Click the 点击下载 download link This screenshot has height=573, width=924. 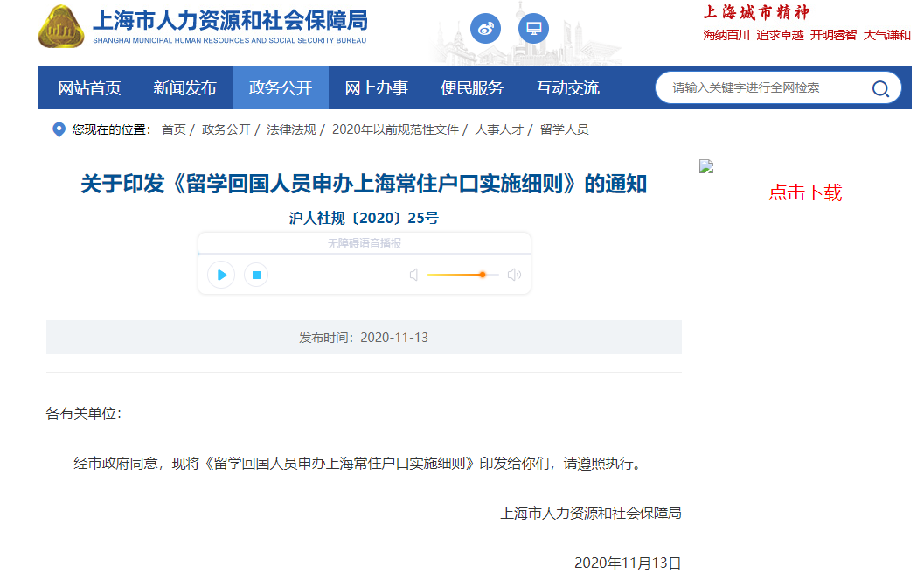click(x=804, y=192)
